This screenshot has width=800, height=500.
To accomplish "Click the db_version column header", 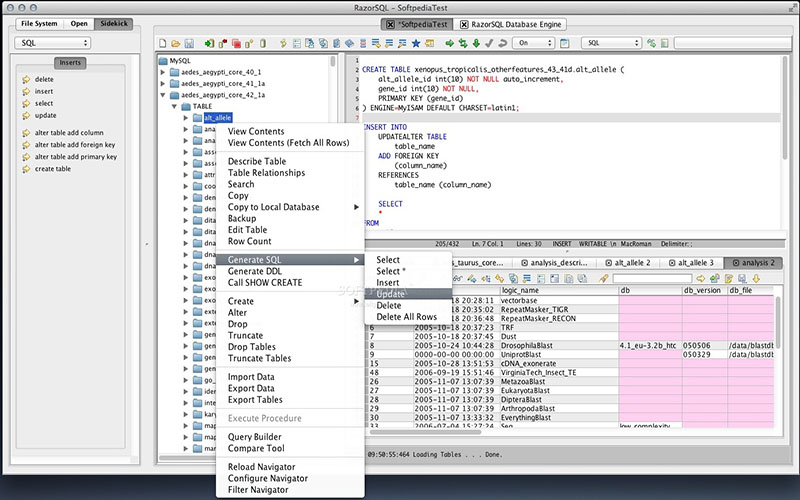I will pyautogui.click(x=705, y=290).
